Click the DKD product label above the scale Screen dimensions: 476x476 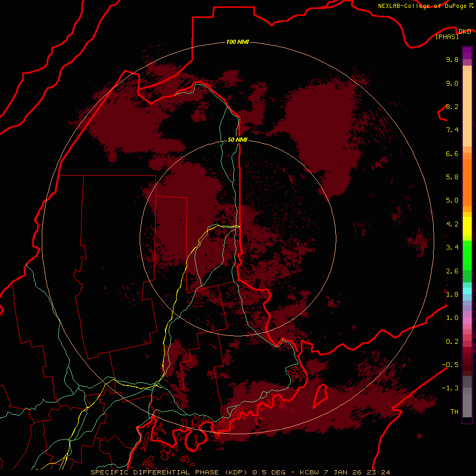tap(464, 32)
